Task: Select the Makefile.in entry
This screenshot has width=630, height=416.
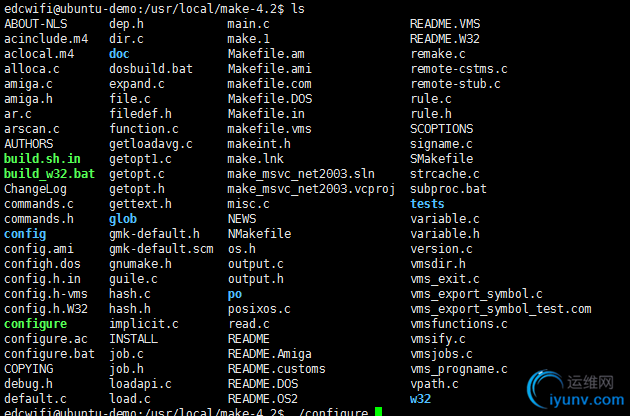Action: [x=266, y=114]
